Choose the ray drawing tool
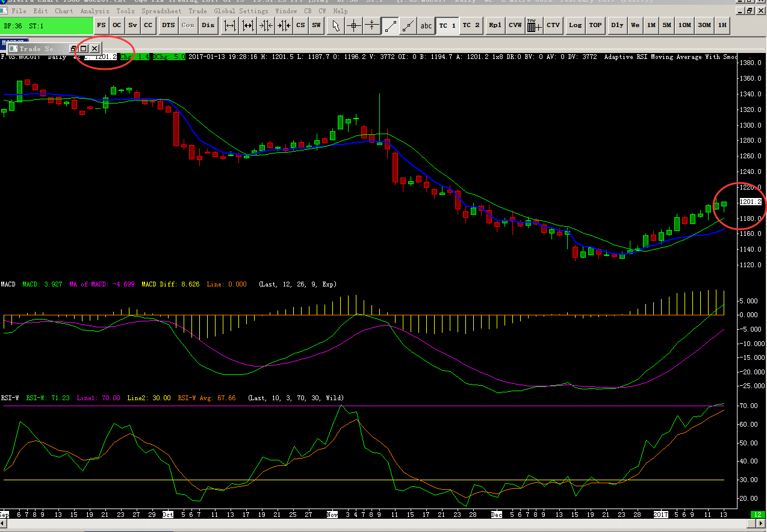The width and height of the screenshot is (767, 532). 408,25
